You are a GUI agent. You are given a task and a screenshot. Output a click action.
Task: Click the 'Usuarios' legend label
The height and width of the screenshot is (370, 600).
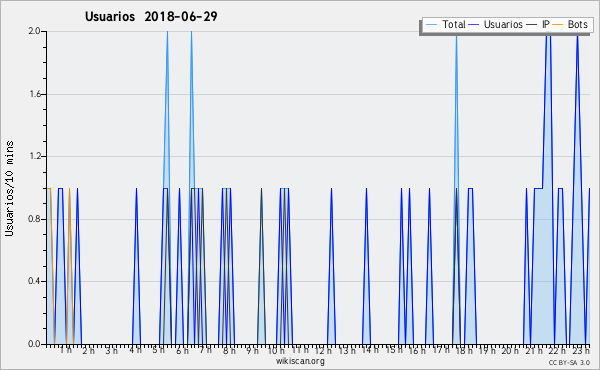point(503,24)
